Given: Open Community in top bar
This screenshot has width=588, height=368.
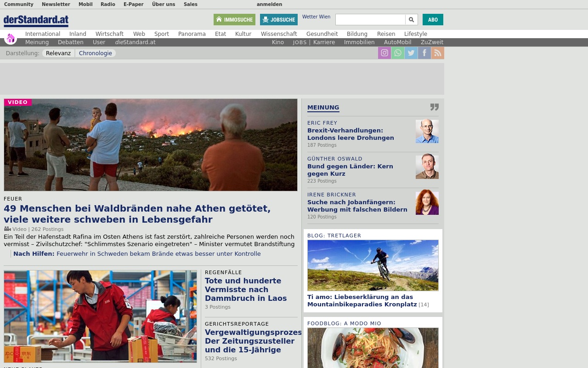Looking at the screenshot, I should pos(19,4).
